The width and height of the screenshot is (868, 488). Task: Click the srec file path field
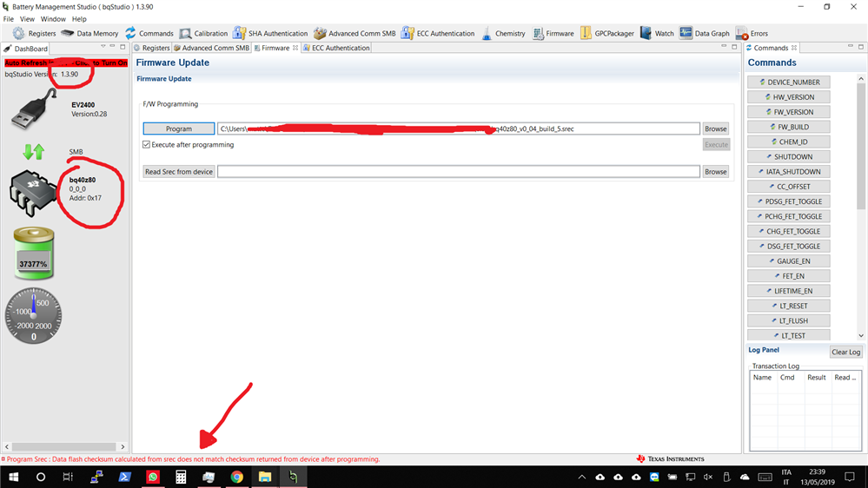click(459, 129)
